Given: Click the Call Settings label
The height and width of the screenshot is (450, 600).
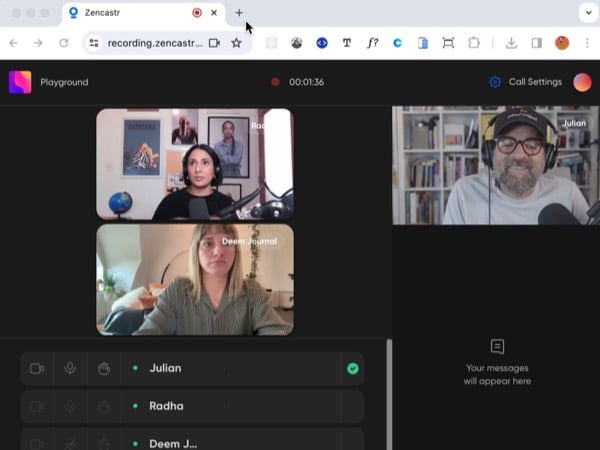Looking at the screenshot, I should (x=535, y=82).
